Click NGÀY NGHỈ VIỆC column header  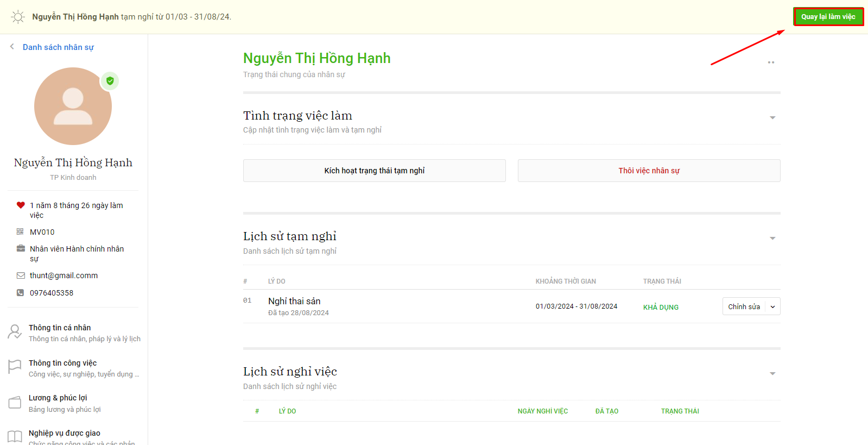tap(543, 411)
